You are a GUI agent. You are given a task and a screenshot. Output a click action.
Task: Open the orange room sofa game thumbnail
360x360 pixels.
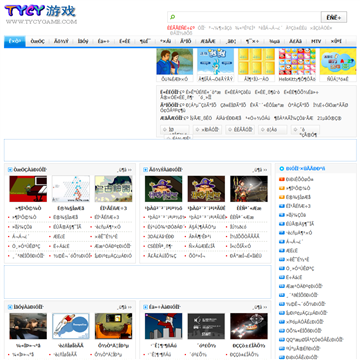[x=113, y=326]
